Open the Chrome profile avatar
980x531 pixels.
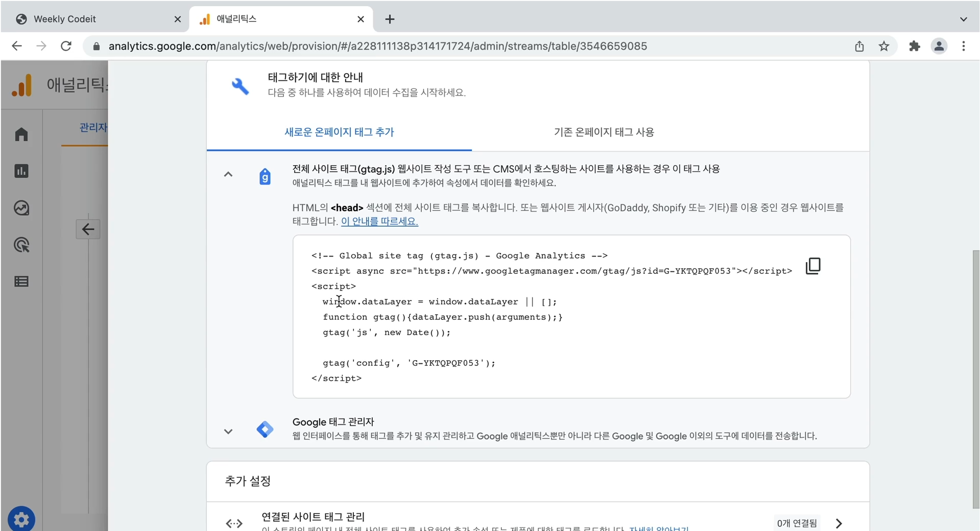click(939, 46)
